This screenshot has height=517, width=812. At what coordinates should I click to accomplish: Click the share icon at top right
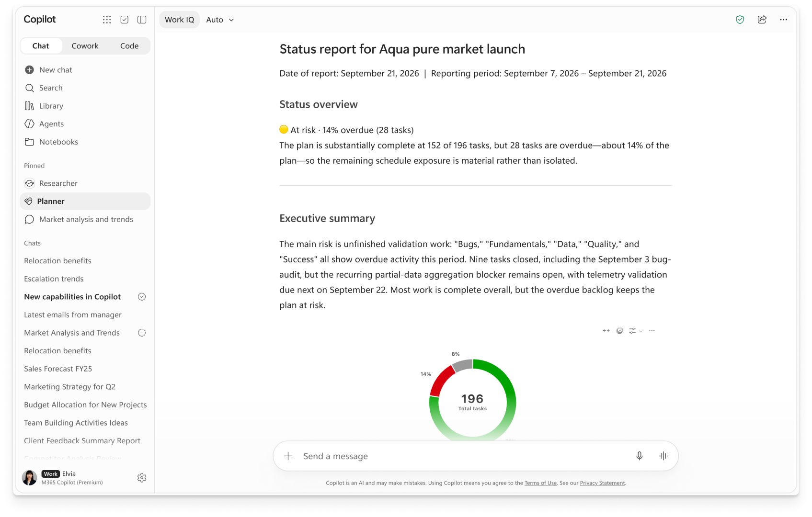pyautogui.click(x=762, y=20)
